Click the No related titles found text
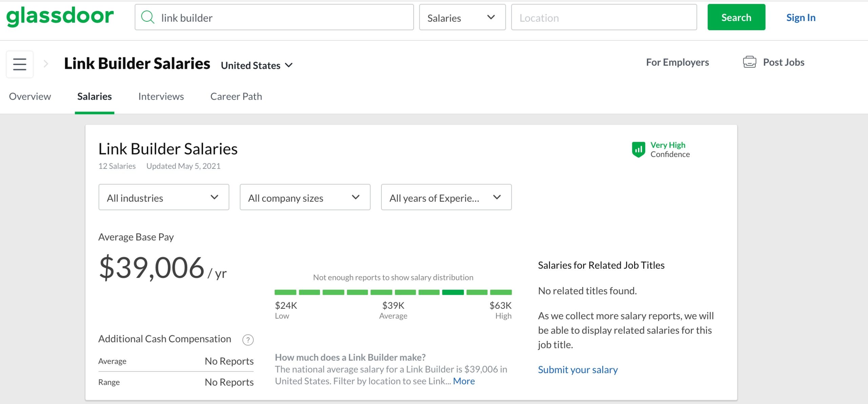Viewport: 868px width, 404px height. coord(587,291)
